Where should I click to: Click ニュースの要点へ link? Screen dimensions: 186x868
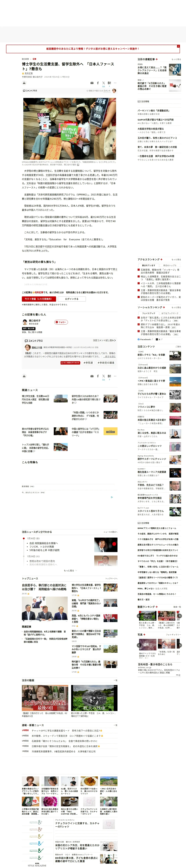[x=111, y=532]
